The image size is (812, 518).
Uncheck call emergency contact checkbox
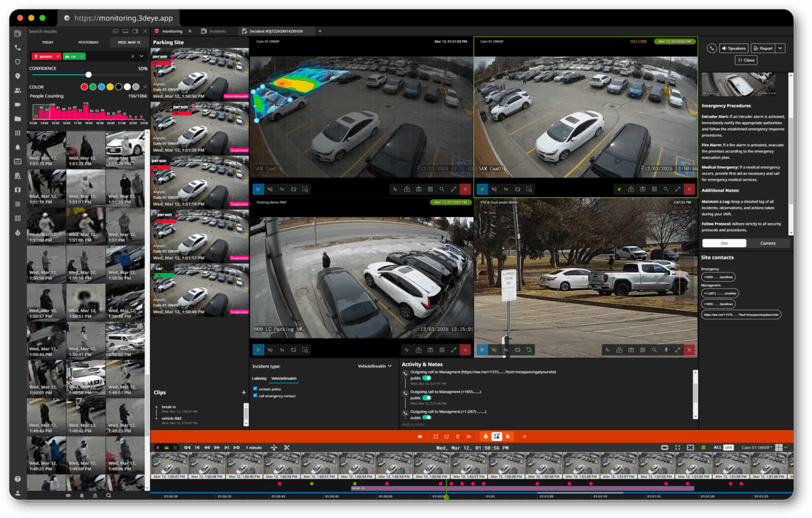point(255,395)
